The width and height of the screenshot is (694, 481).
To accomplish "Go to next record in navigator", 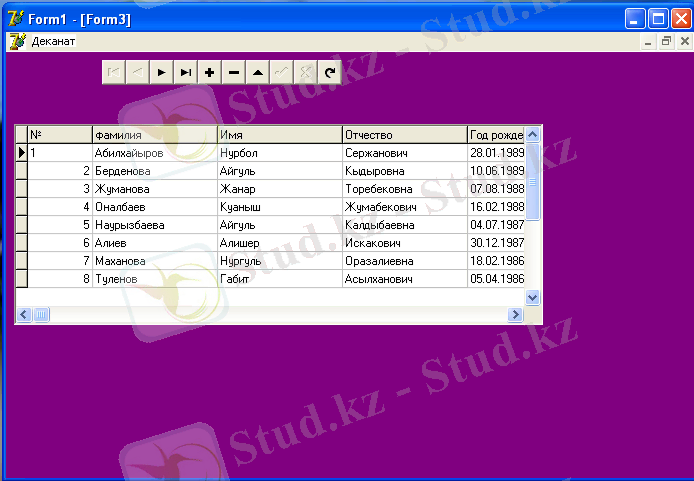I will (x=162, y=72).
